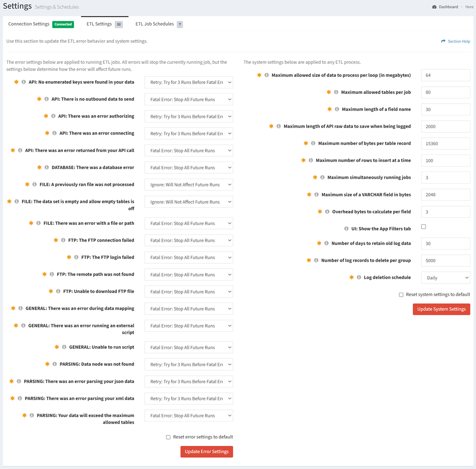Open the 'Log deletion schedule' dropdown
This screenshot has width=476, height=469.
(x=445, y=278)
